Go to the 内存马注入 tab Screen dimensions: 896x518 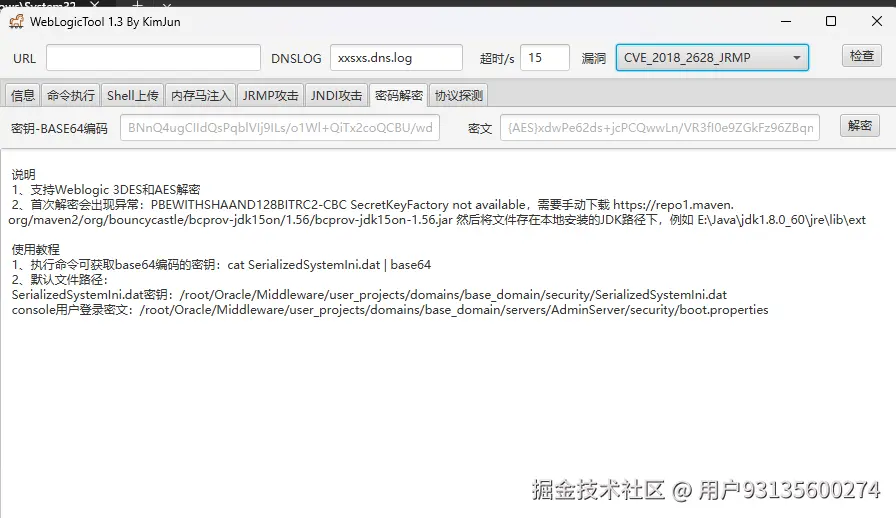[201, 95]
